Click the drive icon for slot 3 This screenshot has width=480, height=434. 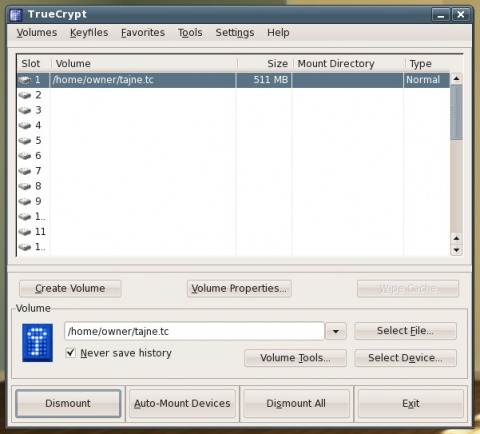[25, 110]
